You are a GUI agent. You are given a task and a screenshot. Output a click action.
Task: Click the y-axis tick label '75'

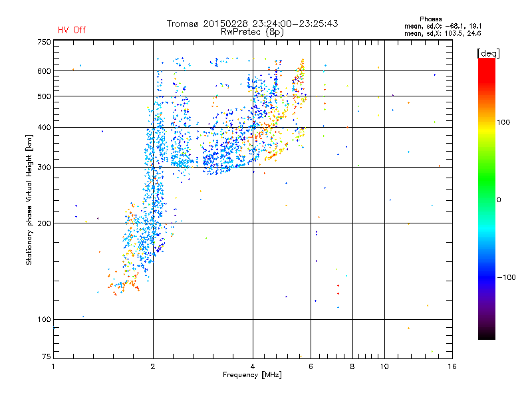[47, 356]
